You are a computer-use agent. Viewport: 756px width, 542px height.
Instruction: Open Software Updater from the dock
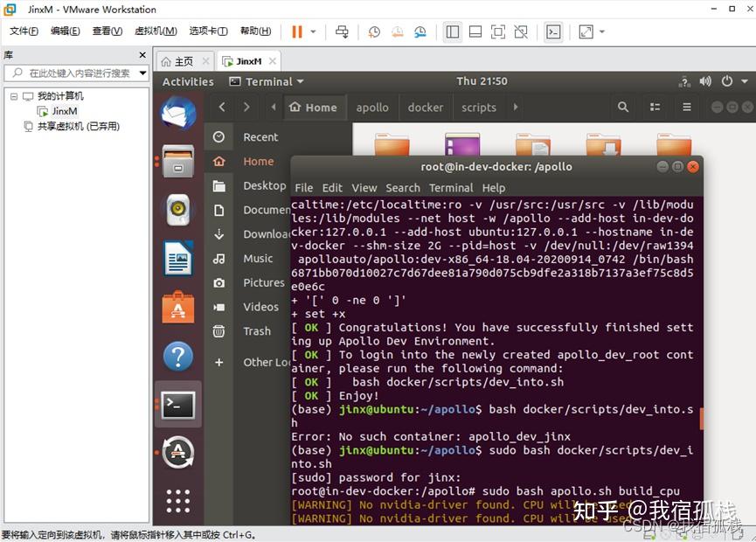pyautogui.click(x=178, y=453)
